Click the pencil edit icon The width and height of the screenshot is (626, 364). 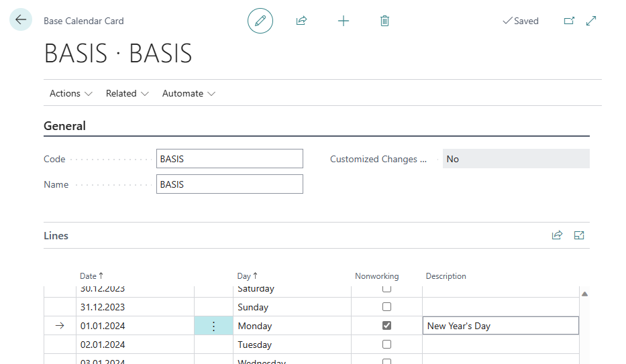[x=260, y=21]
